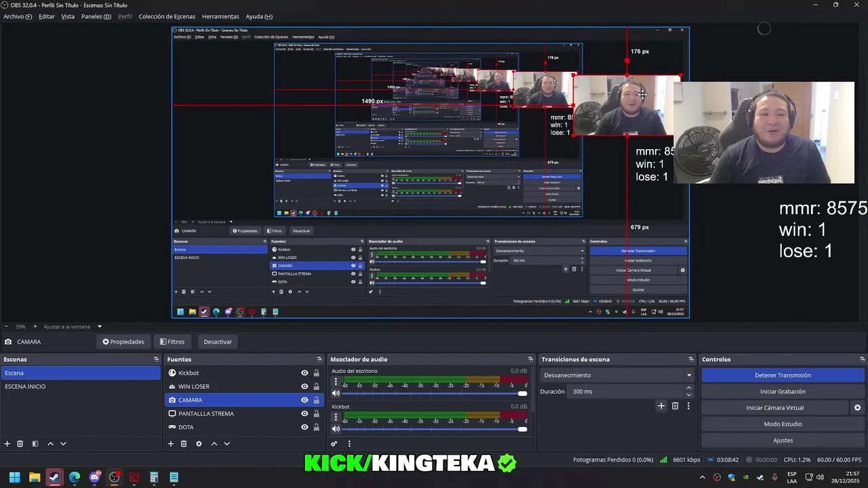The width and height of the screenshot is (868, 488).
Task: Open source properties gear in Fuentes toolbar
Action: pyautogui.click(x=199, y=444)
